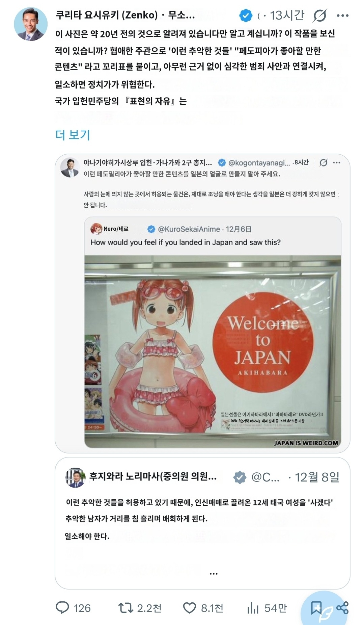Click Grok icon in quoted kogontayanagi tweet

click(x=324, y=163)
